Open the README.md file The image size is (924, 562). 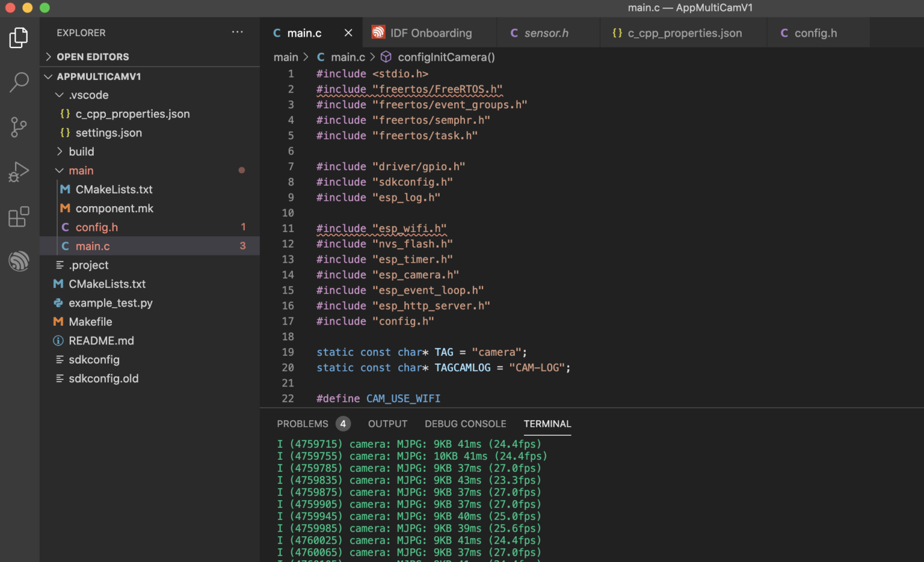pyautogui.click(x=101, y=340)
